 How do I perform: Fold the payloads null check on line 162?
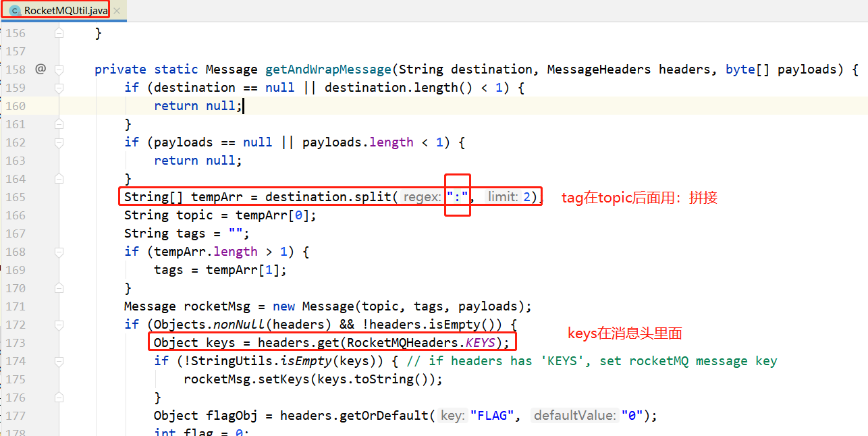click(x=59, y=142)
